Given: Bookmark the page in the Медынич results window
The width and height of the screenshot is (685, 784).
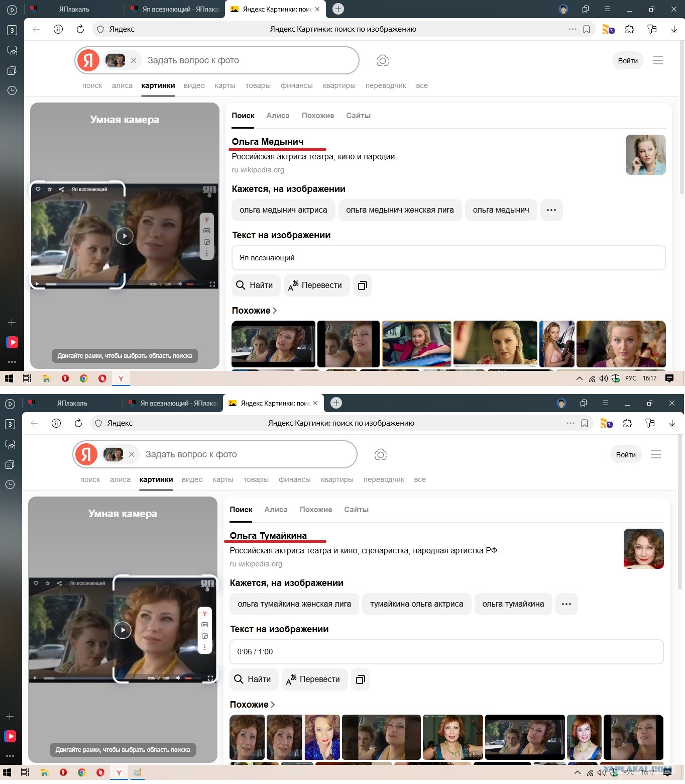Looking at the screenshot, I should tap(587, 29).
